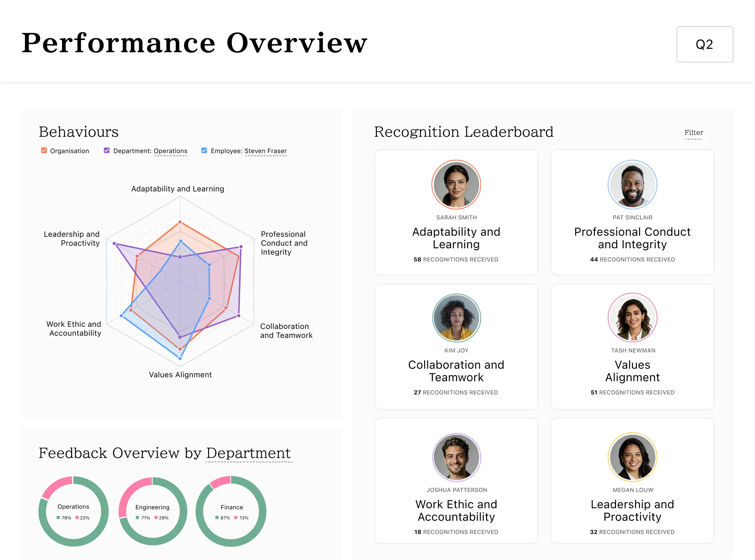Image resolution: width=755 pixels, height=560 pixels.
Task: Open Sarah Smith's profile photo
Action: pos(456,184)
